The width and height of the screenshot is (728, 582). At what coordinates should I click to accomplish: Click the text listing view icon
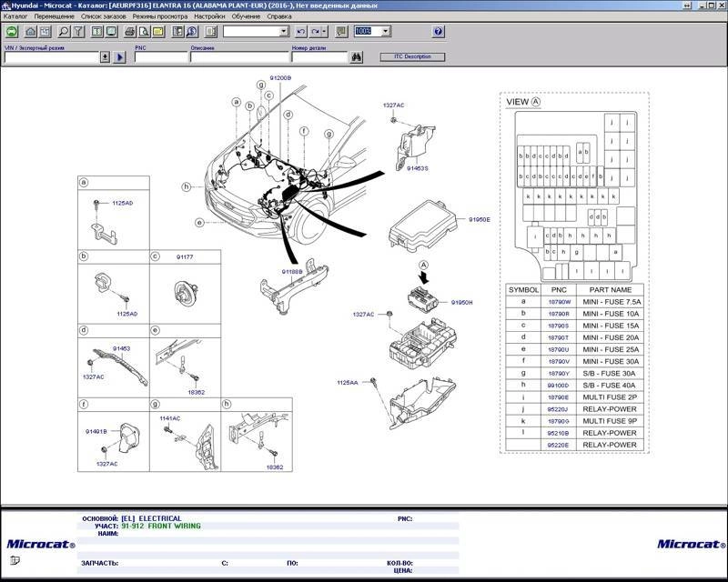(x=97, y=32)
